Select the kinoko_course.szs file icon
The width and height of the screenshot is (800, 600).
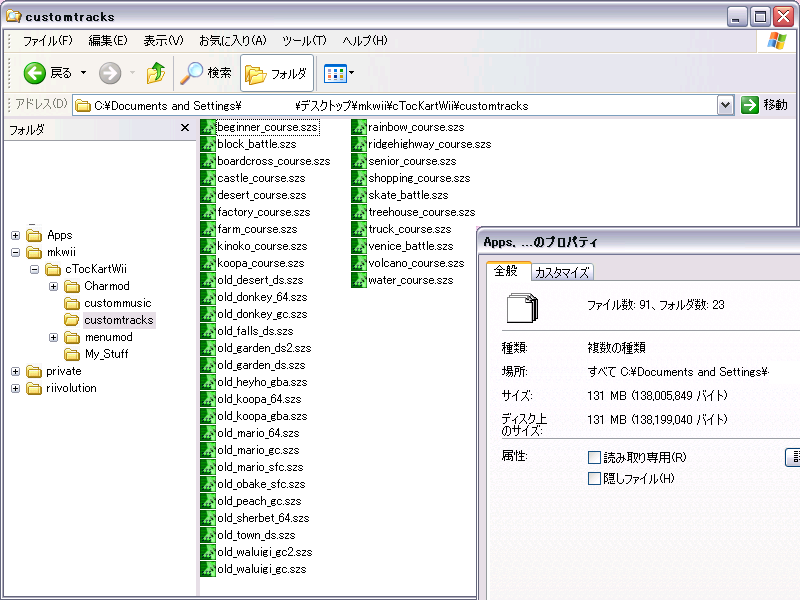pos(208,246)
